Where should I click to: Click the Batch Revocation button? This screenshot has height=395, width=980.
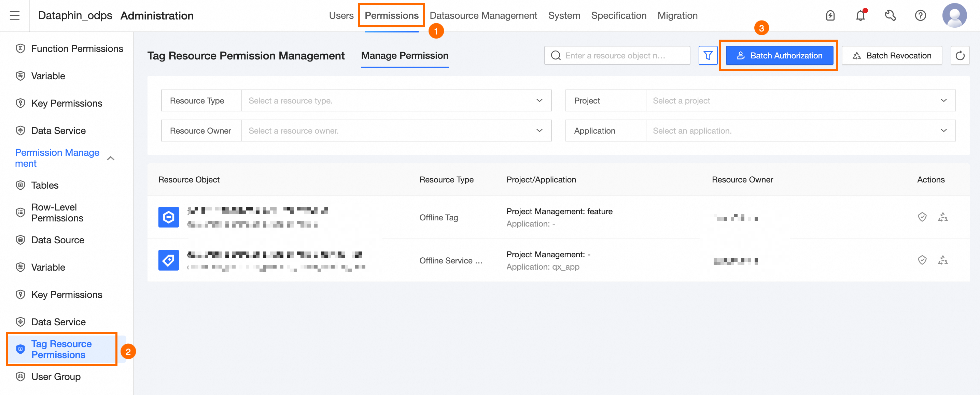point(892,56)
